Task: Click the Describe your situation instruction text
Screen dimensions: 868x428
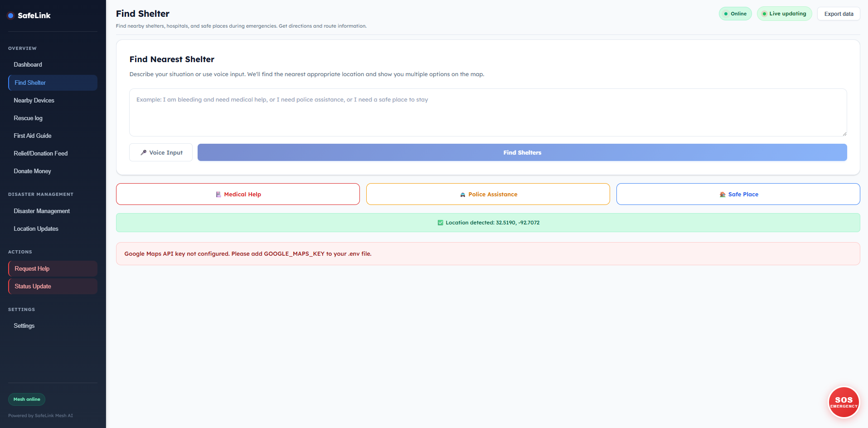Action: (x=307, y=74)
